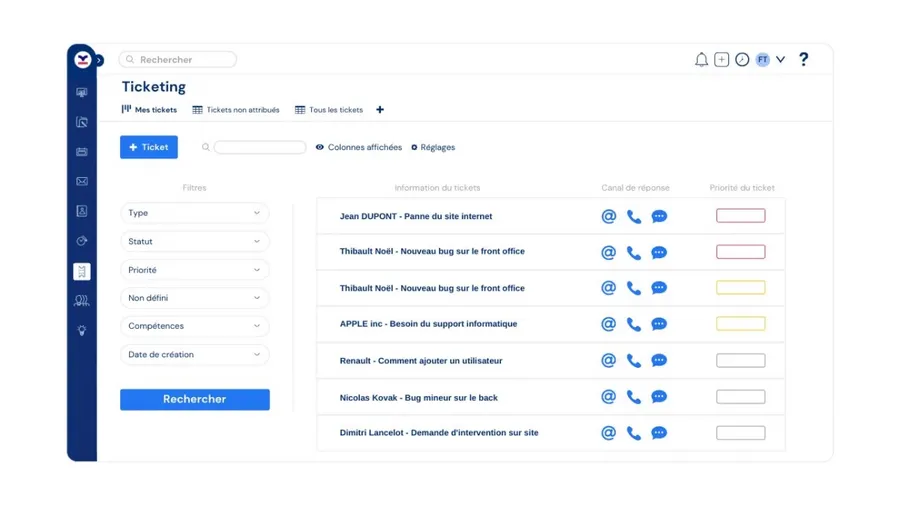Click the lightbulb icon in sidebar

point(82,330)
